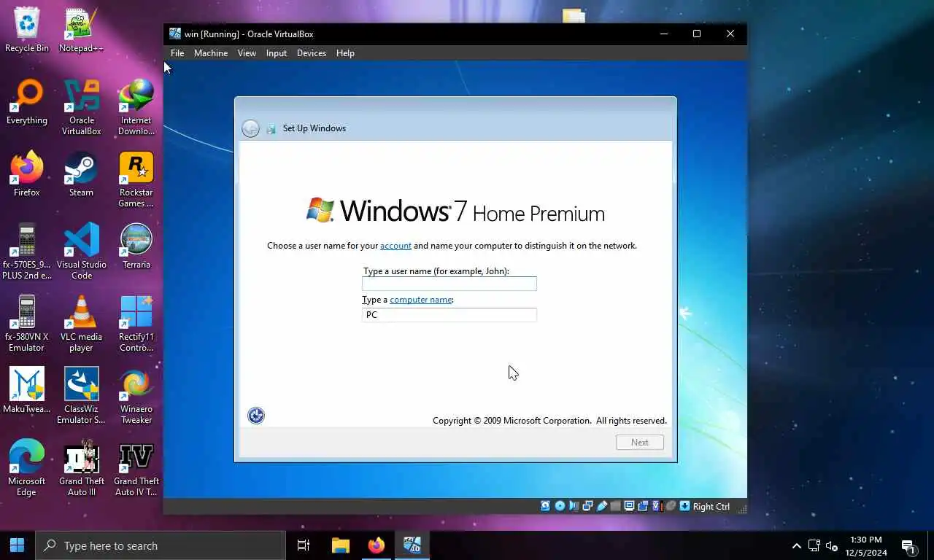Open Task View from the taskbar
934x560 pixels.
[304, 545]
